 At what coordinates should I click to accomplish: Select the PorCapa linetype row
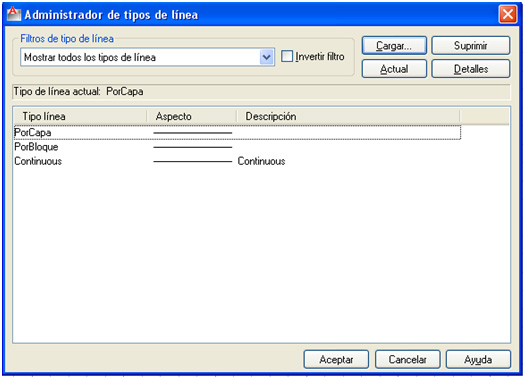(237, 133)
